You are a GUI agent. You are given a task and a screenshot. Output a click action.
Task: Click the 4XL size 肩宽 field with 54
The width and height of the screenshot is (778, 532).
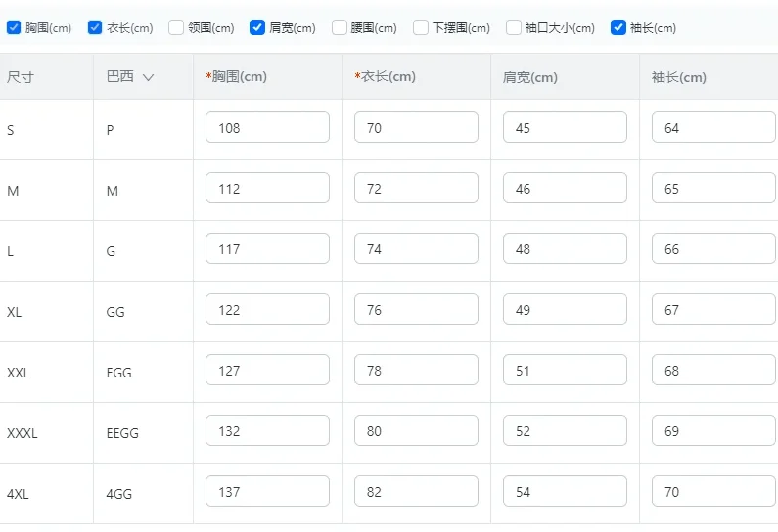pyautogui.click(x=565, y=491)
